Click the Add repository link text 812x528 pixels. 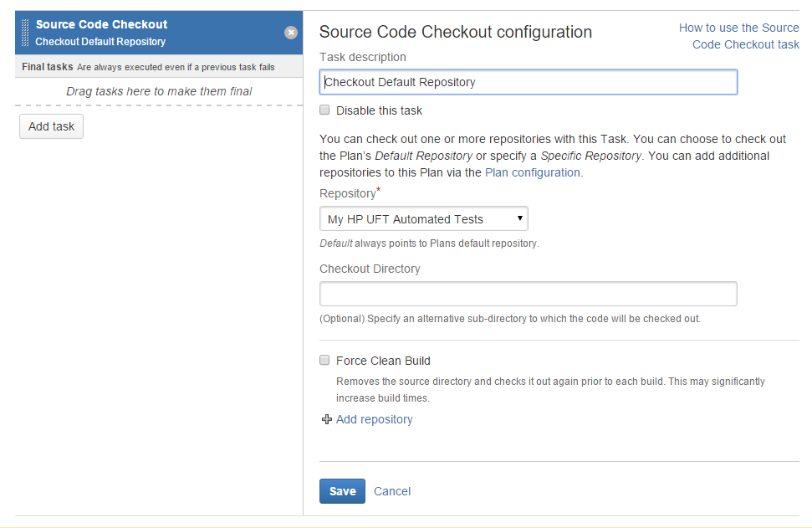pos(375,419)
